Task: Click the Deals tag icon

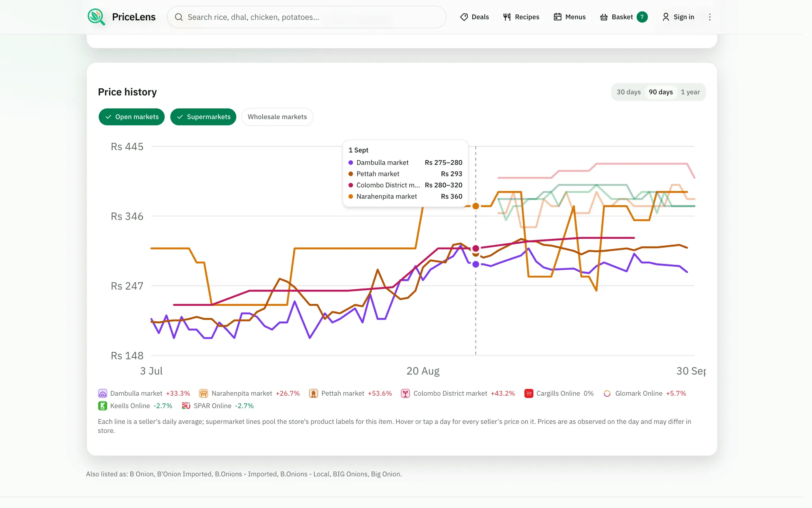Action: 464,17
